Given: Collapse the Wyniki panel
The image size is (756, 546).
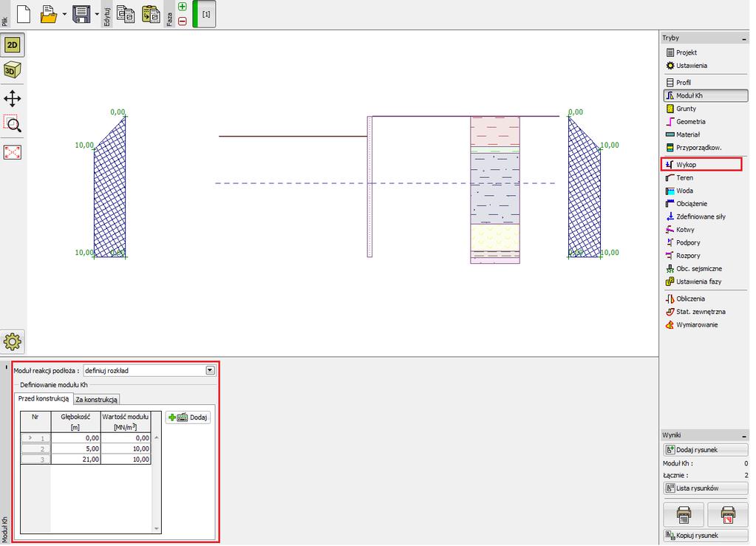Looking at the screenshot, I should tap(744, 435).
